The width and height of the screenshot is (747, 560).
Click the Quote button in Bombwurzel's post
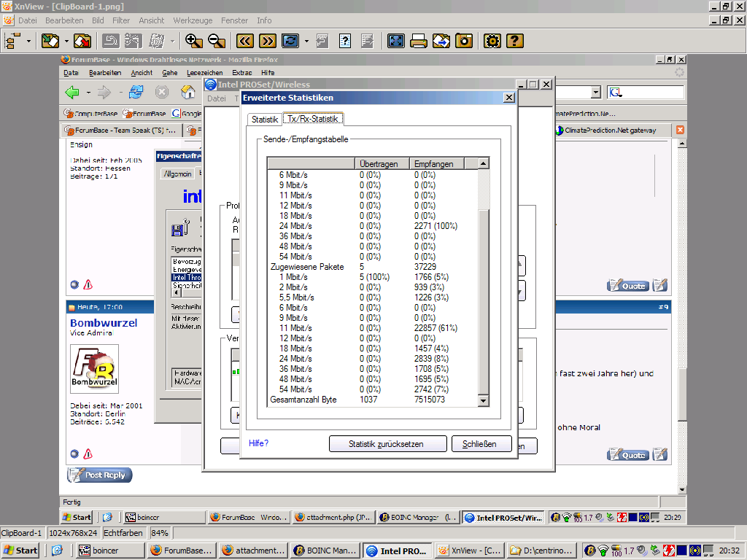click(x=628, y=455)
